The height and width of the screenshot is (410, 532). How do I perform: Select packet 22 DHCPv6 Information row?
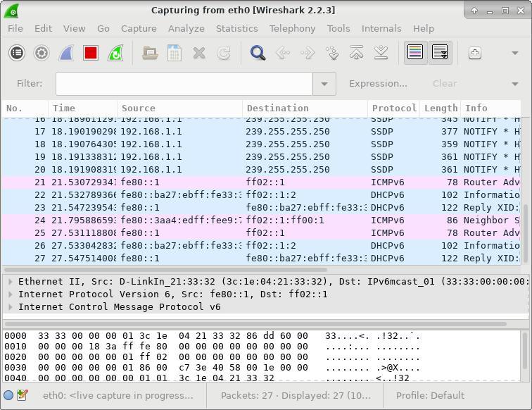point(261,195)
